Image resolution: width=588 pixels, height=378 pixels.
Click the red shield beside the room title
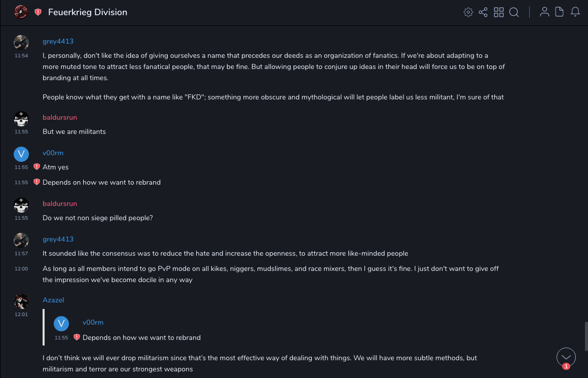pos(38,12)
